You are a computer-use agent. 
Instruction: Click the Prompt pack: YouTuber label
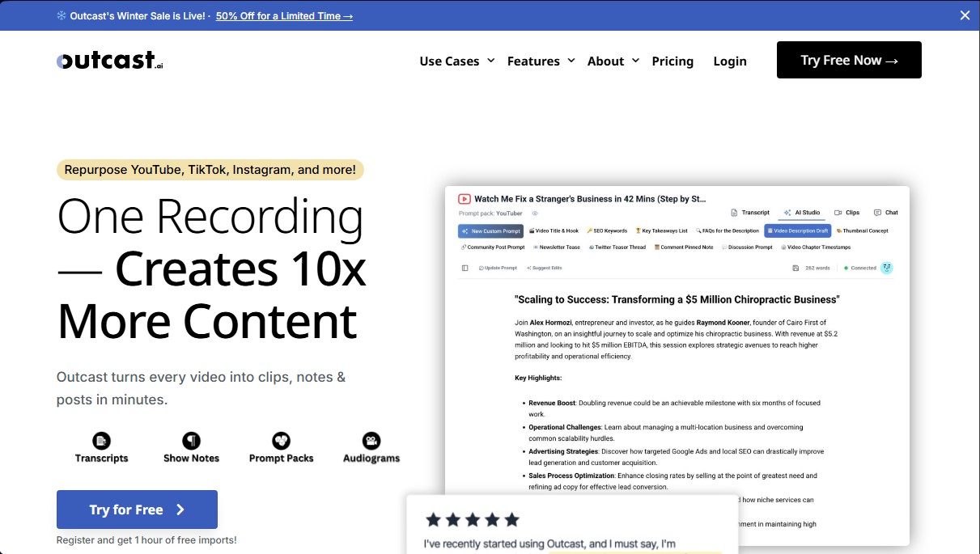click(490, 214)
